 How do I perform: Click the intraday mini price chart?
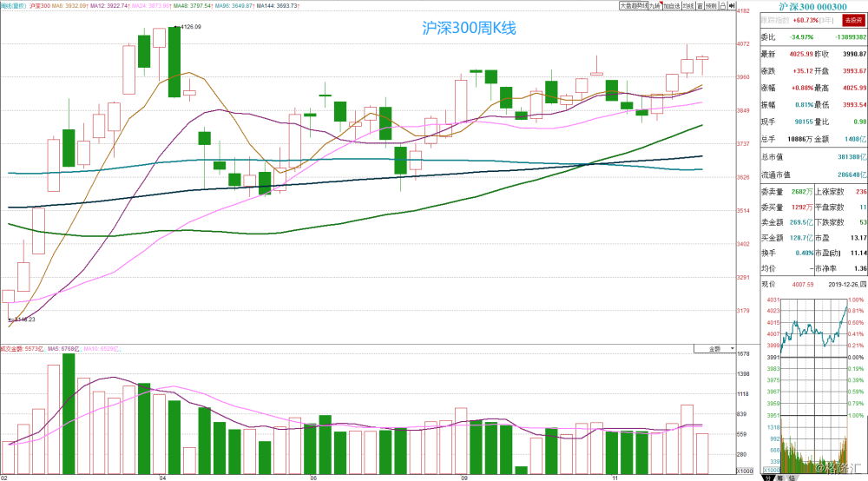814,357
